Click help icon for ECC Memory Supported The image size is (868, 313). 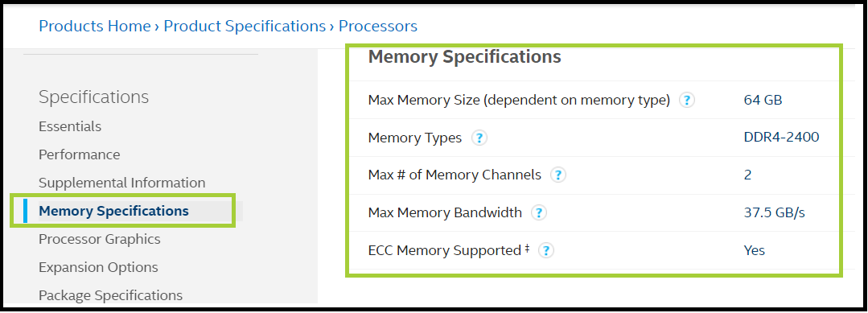point(546,250)
